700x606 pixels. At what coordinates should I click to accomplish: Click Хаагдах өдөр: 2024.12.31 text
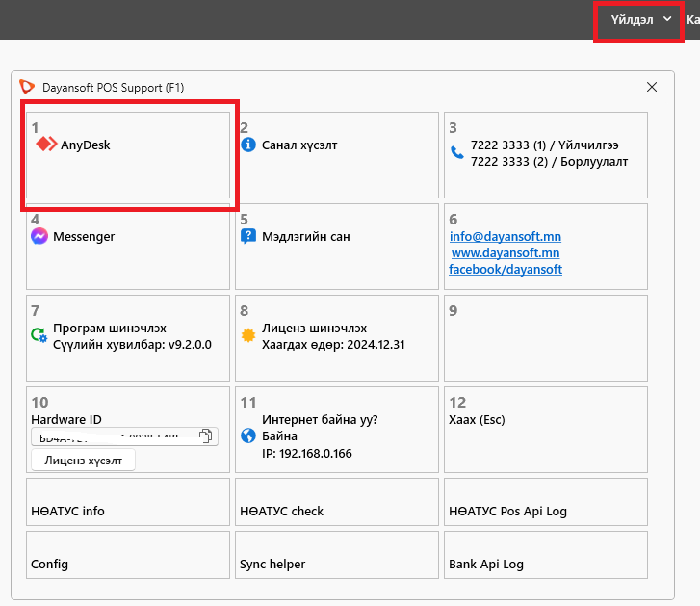coord(333,345)
